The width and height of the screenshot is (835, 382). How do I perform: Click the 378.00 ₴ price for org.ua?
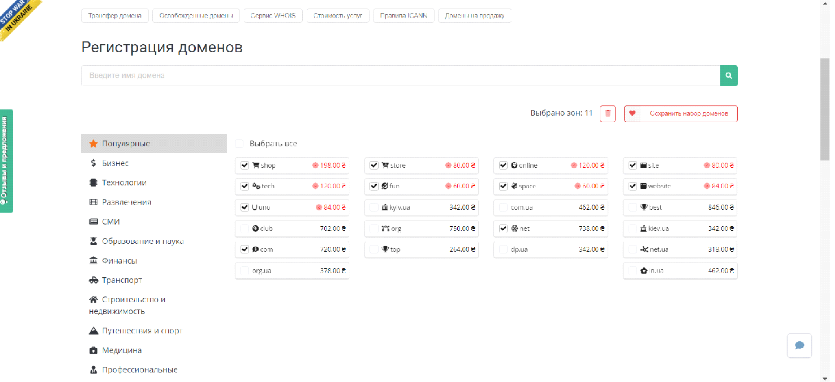(x=333, y=271)
